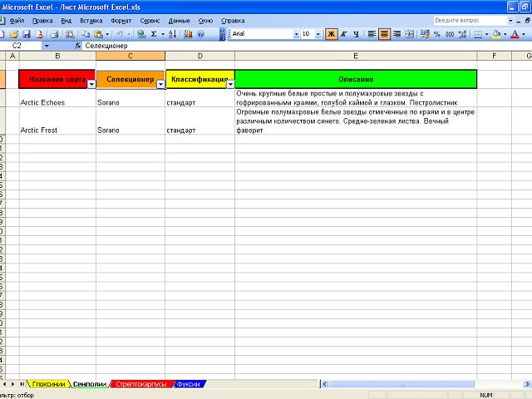
Task: Toggle Center alignment button
Action: click(x=384, y=34)
